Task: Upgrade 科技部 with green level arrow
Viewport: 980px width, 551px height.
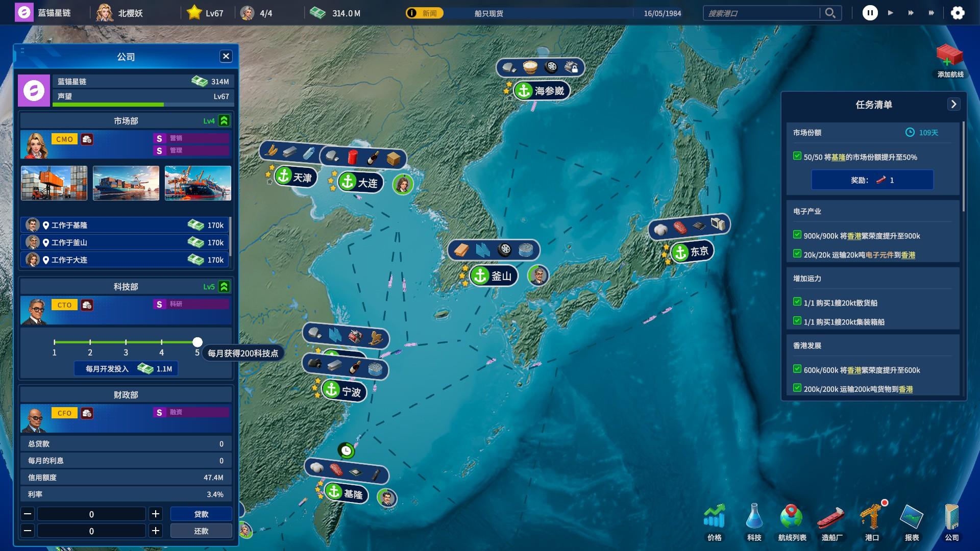Action: pos(224,287)
